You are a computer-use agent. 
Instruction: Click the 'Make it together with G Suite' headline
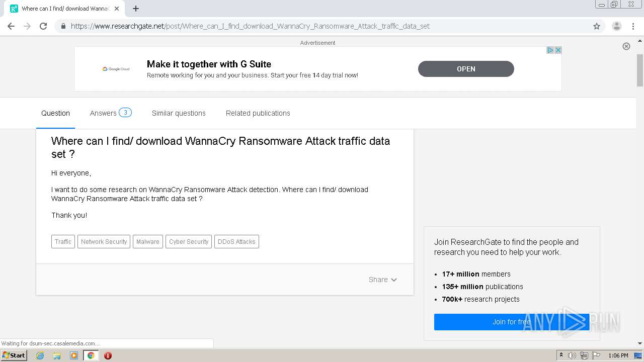(x=209, y=64)
